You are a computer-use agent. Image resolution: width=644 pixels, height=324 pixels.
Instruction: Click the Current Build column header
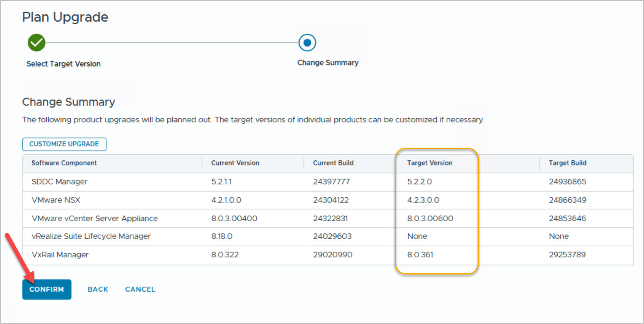[x=333, y=163]
